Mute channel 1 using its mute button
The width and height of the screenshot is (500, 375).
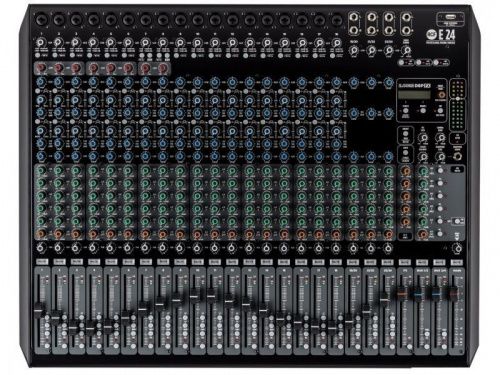(x=42, y=262)
